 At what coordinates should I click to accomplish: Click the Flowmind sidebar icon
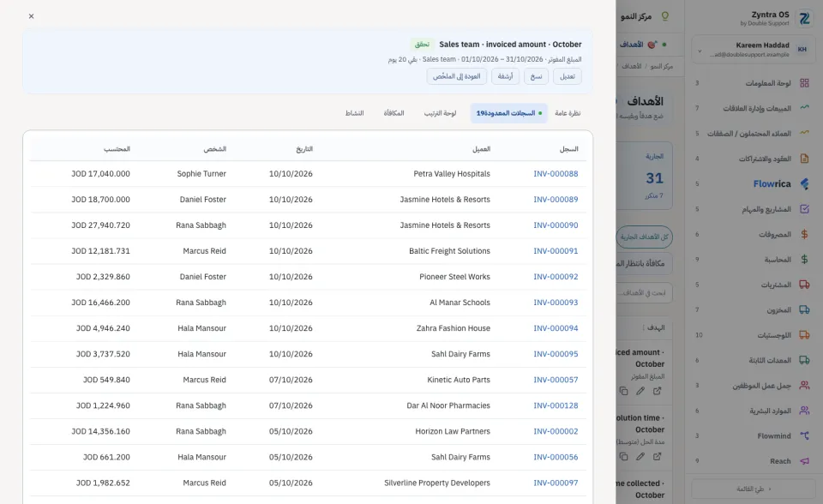point(804,435)
